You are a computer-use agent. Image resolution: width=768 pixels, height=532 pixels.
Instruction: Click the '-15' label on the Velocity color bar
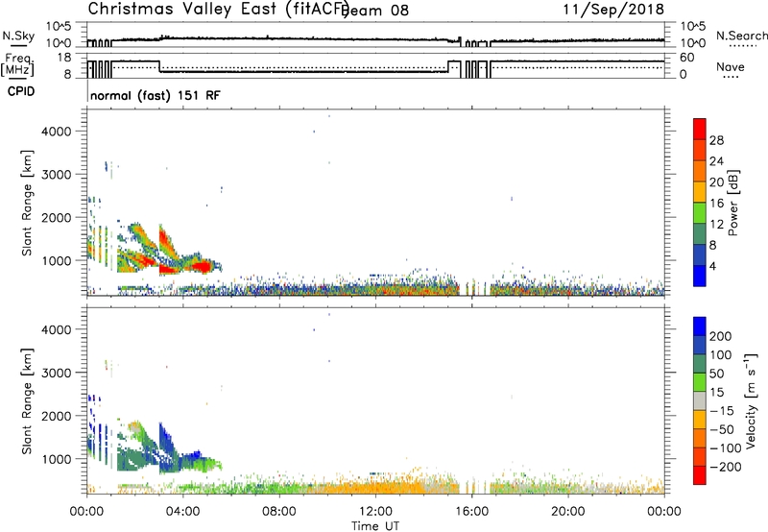pyautogui.click(x=722, y=410)
